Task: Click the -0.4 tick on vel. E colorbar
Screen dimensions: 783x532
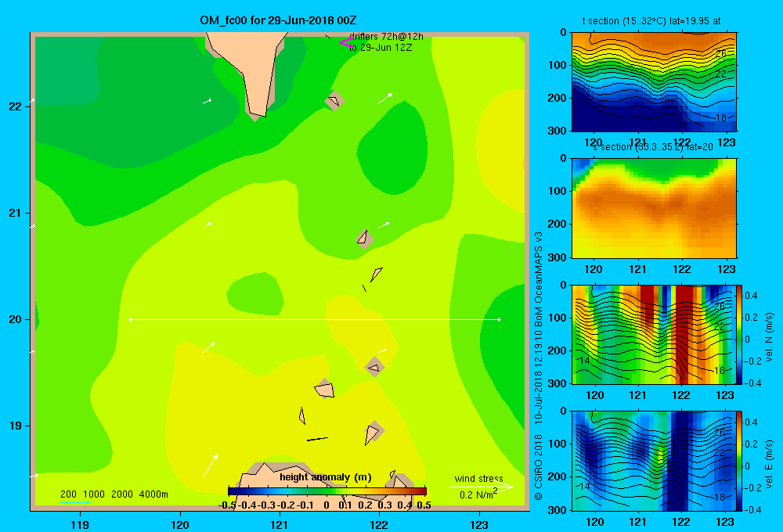Action: [x=753, y=509]
